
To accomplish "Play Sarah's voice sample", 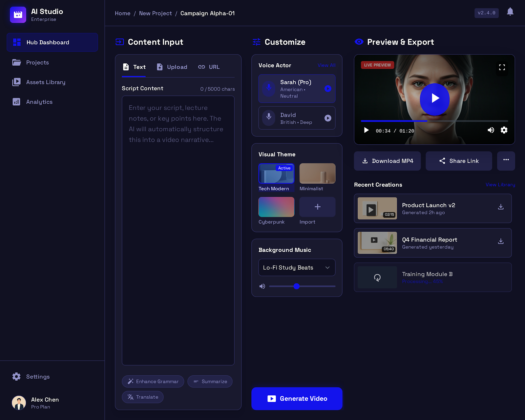I will [x=328, y=88].
